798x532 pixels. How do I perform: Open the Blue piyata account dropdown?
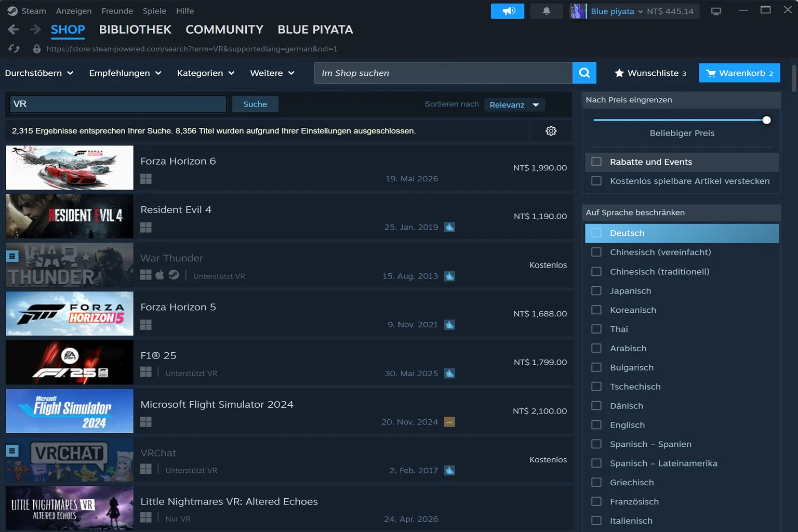tap(617, 11)
